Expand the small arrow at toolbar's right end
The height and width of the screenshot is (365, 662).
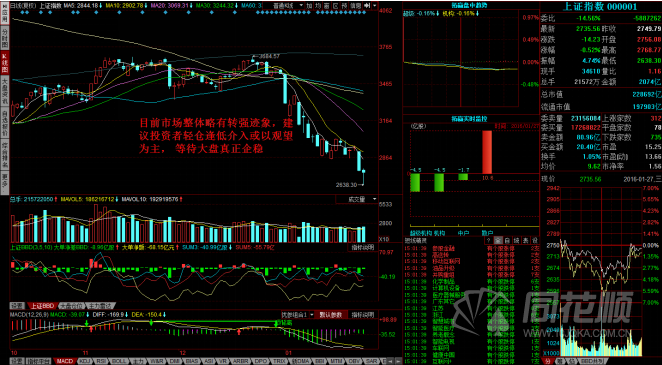[x=375, y=5]
